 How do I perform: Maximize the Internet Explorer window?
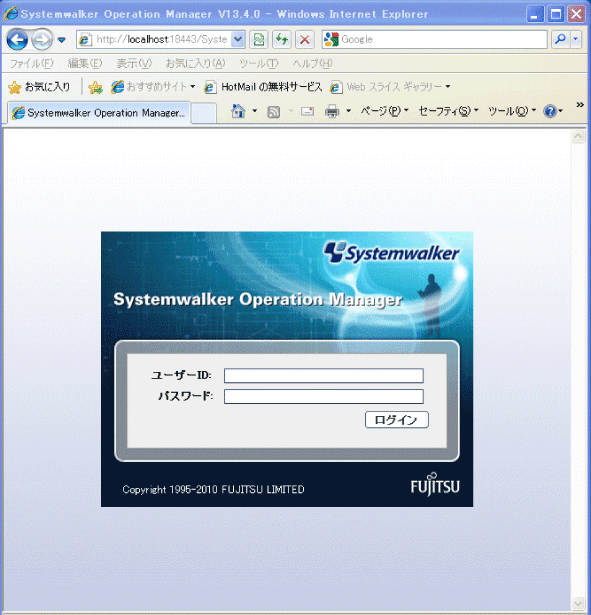click(556, 15)
